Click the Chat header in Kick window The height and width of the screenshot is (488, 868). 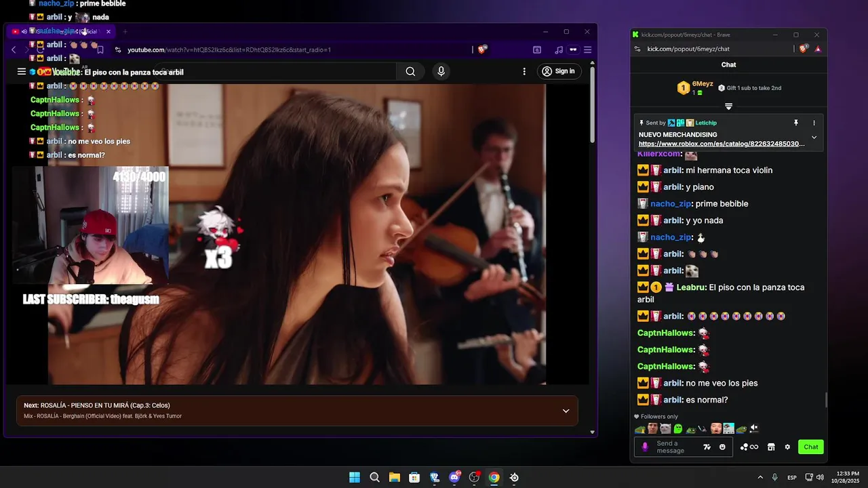pyautogui.click(x=728, y=64)
